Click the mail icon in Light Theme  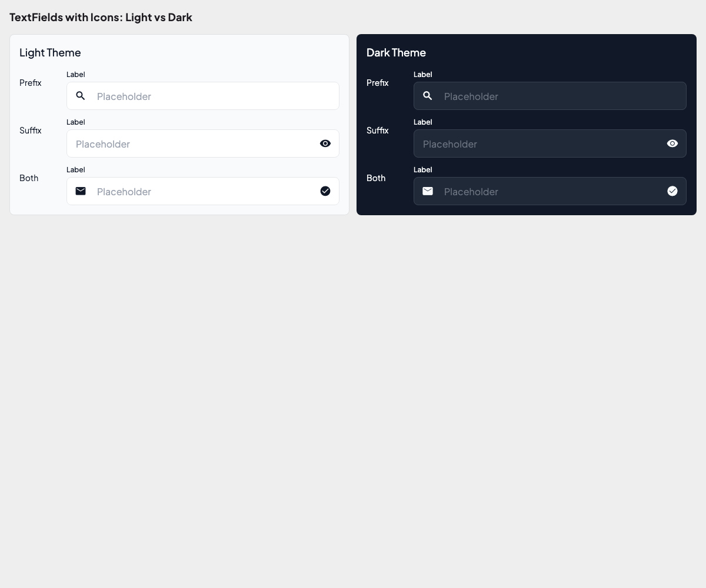tap(81, 191)
